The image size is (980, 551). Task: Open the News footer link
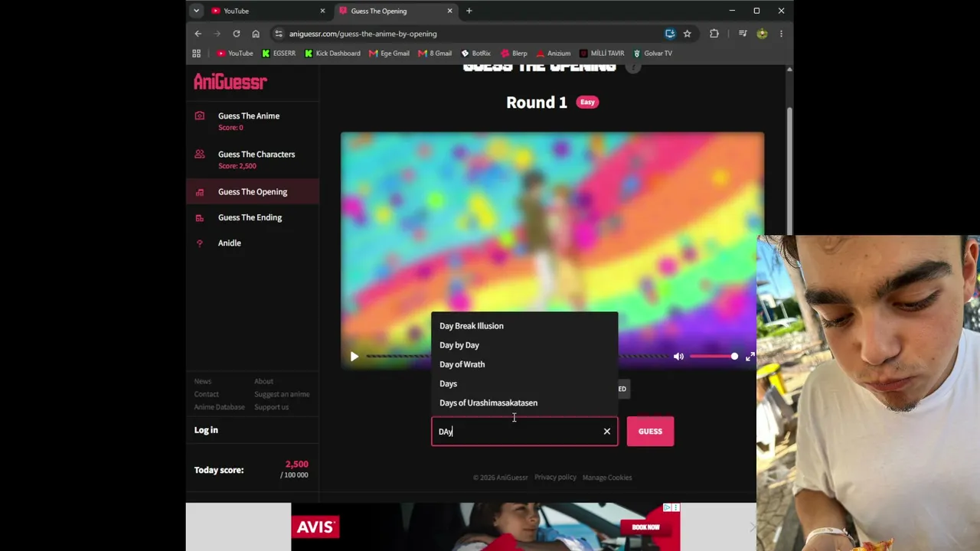pyautogui.click(x=202, y=381)
